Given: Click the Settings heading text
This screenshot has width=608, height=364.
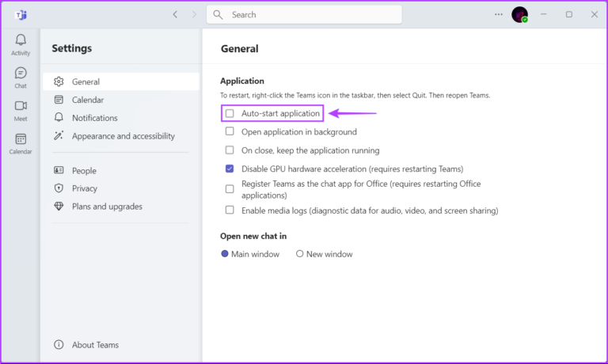Looking at the screenshot, I should click(x=72, y=48).
